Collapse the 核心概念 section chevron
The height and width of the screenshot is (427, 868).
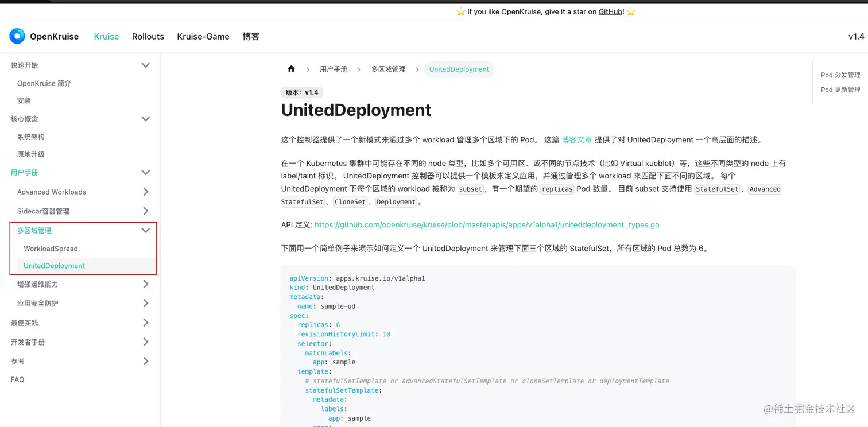tap(146, 119)
